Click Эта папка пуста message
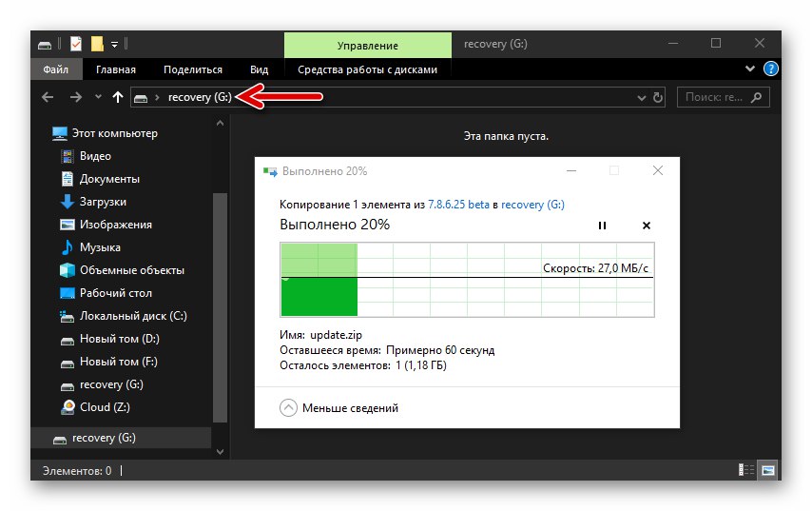This screenshot has width=812, height=511. [x=506, y=136]
